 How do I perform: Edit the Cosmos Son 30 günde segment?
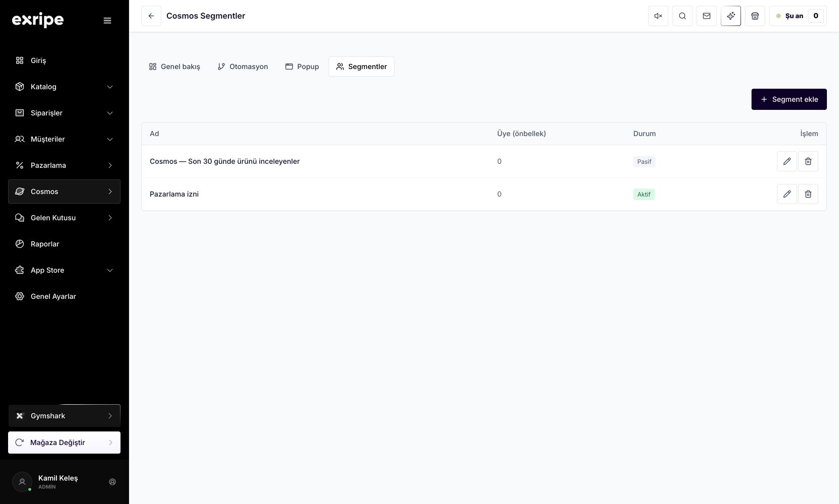787,161
